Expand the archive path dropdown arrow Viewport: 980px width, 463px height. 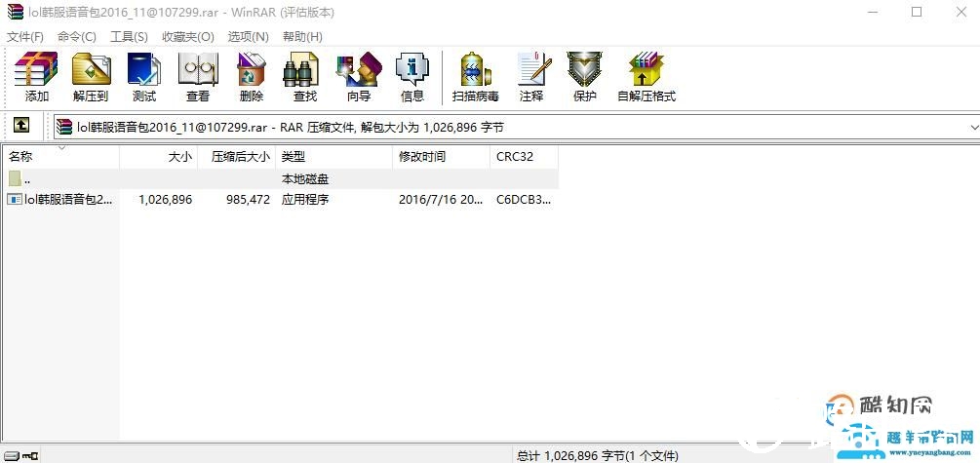974,128
